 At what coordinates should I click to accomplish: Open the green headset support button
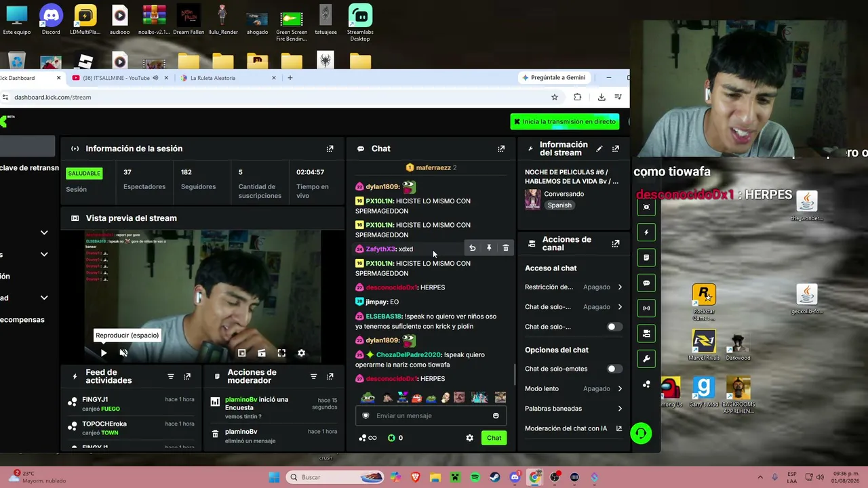coord(641,433)
